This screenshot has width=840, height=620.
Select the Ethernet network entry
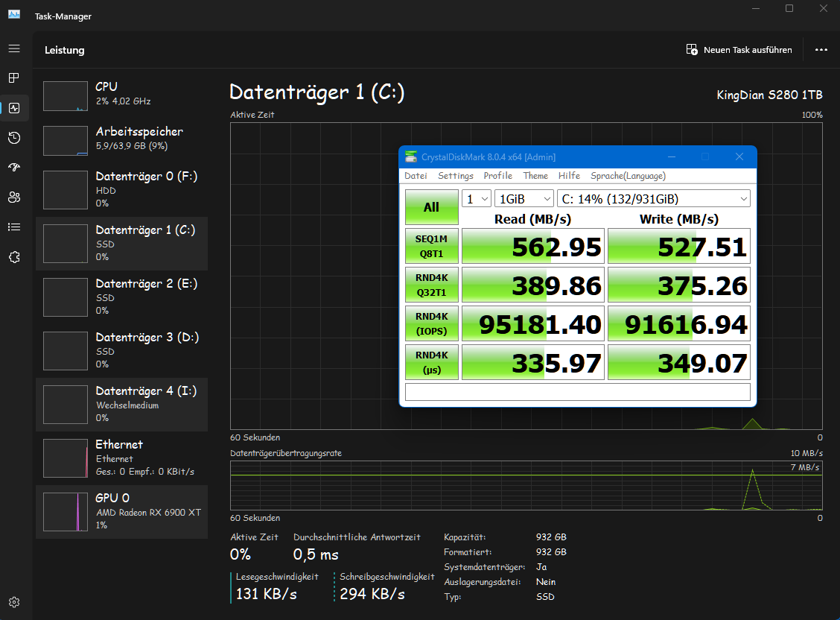pos(121,458)
